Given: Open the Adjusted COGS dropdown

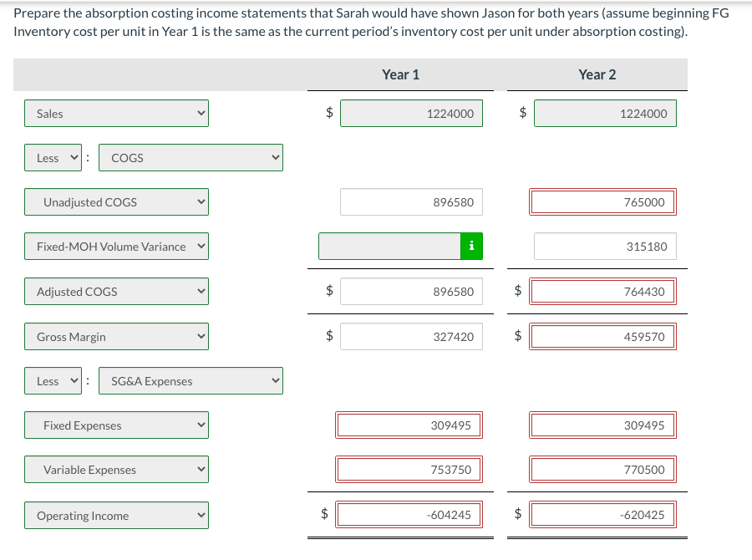Looking at the screenshot, I should pos(116,291).
